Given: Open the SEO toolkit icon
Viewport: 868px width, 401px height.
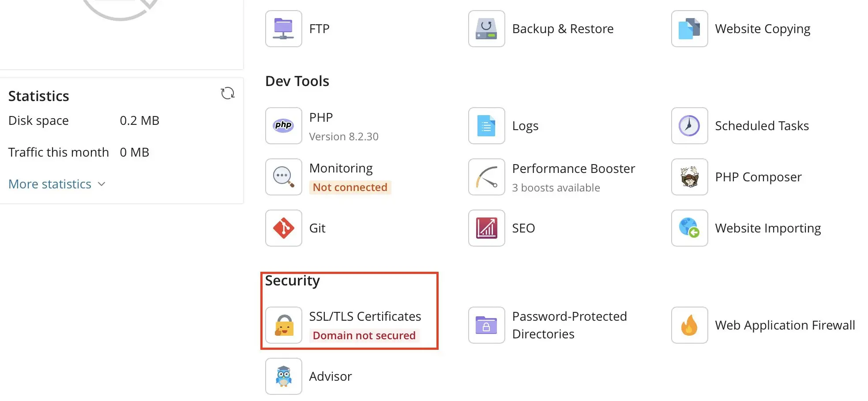Looking at the screenshot, I should point(486,228).
